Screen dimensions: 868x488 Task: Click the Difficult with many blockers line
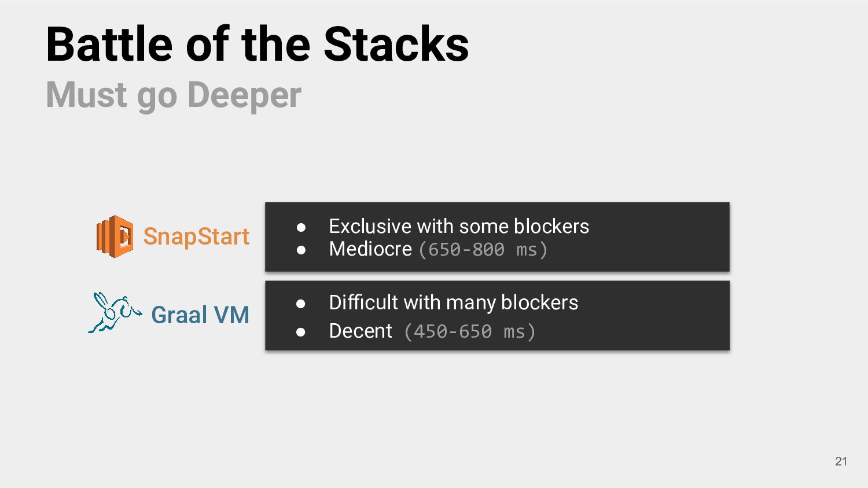[454, 302]
